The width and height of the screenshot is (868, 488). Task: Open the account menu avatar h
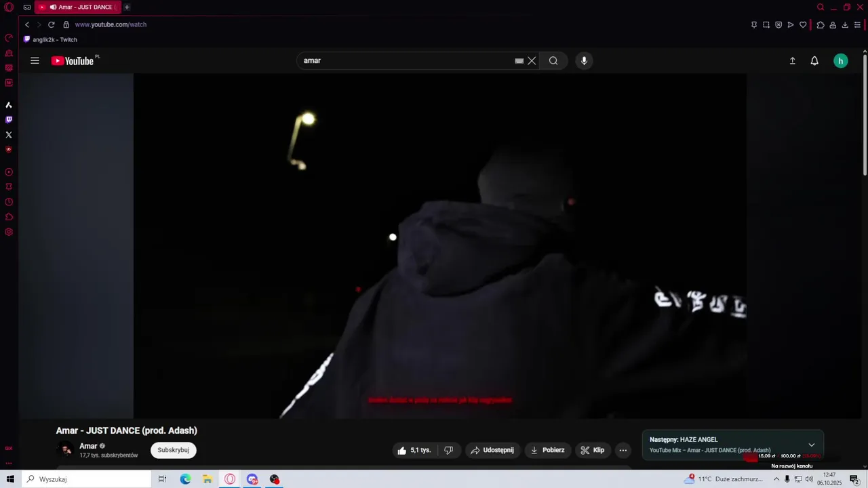pyautogui.click(x=841, y=61)
